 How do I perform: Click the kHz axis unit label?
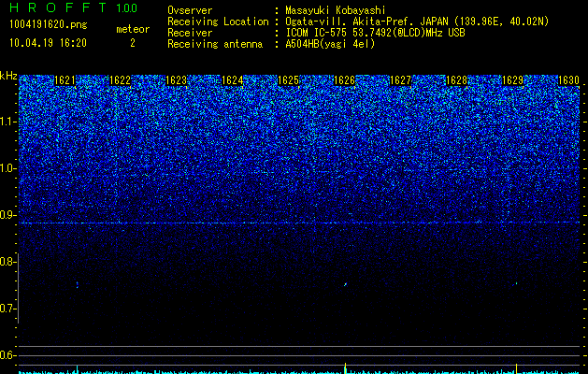click(x=8, y=76)
